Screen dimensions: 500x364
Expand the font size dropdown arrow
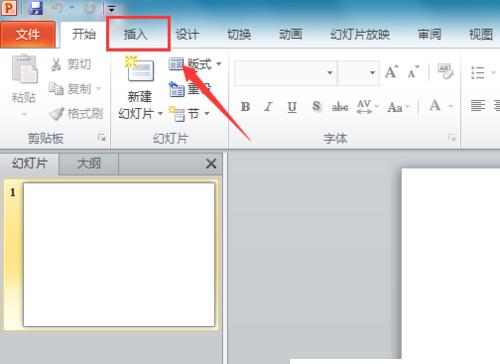(x=373, y=72)
